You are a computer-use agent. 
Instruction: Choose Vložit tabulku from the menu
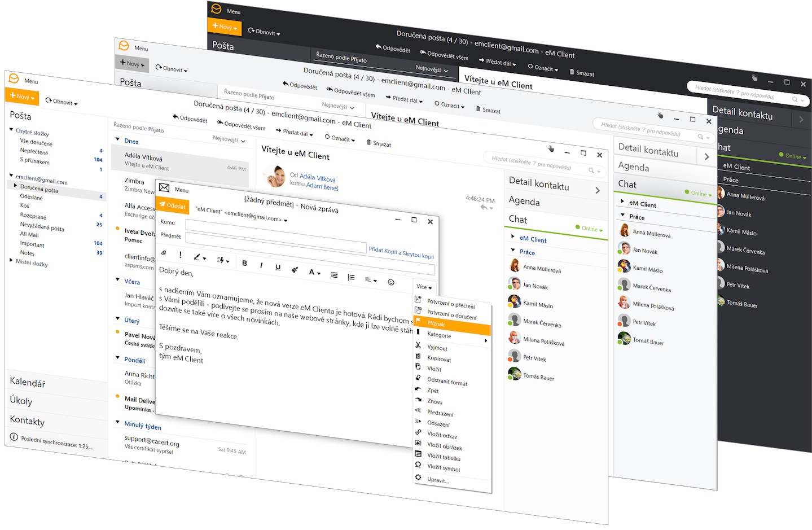pos(444,457)
